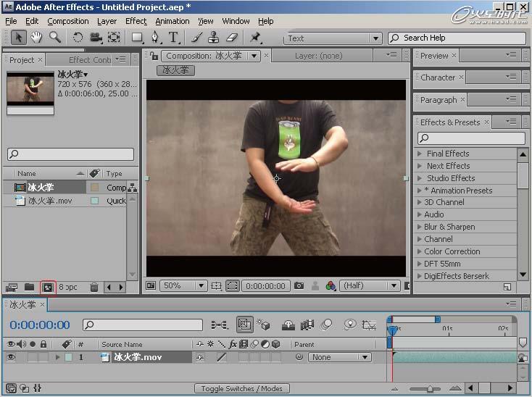Toggle quality switch on 冰火掌.mov layer

pyautogui.click(x=222, y=357)
